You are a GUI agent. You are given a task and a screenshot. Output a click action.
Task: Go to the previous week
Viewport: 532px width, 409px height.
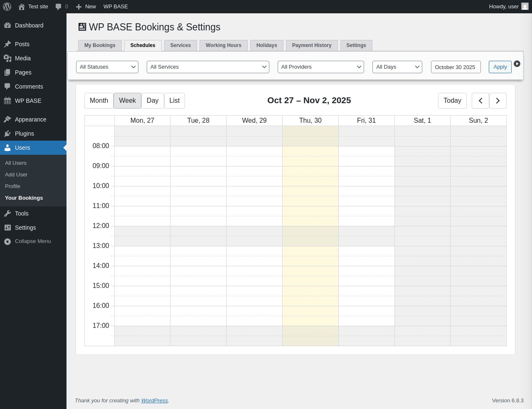[x=480, y=101]
